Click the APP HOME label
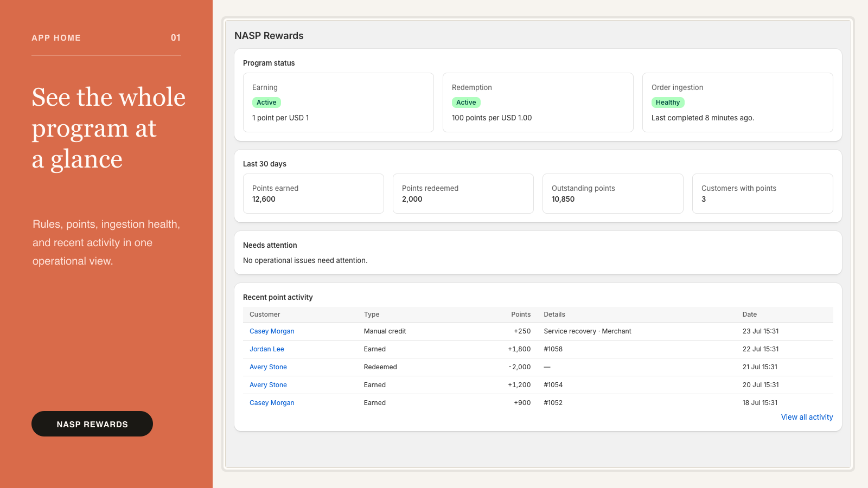 [56, 38]
